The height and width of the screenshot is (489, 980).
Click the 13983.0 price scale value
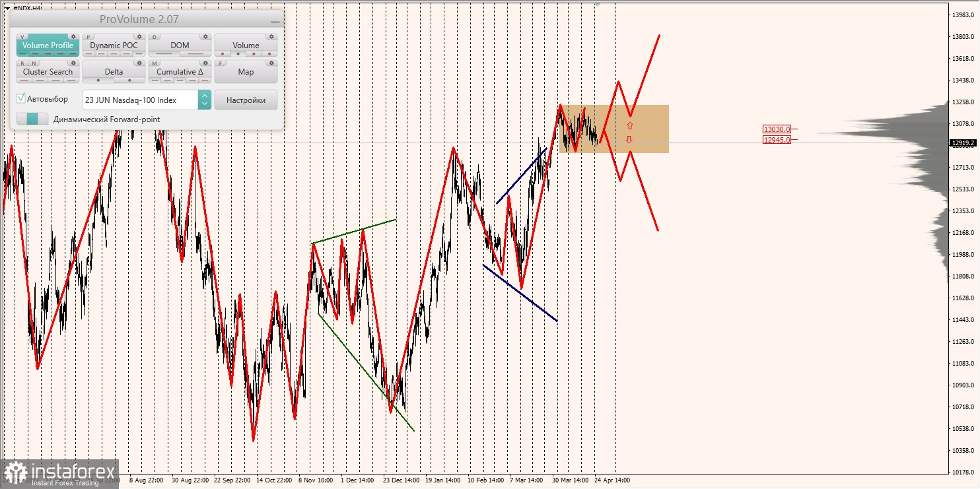[x=965, y=15]
